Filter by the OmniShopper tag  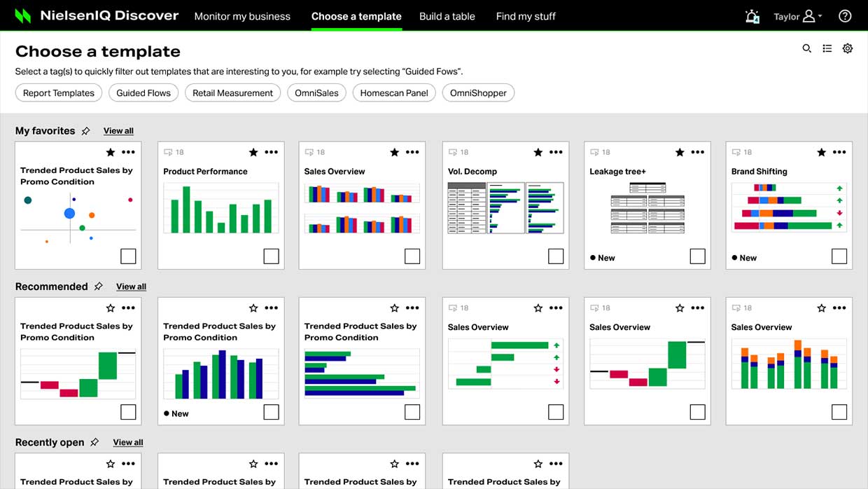coord(478,92)
